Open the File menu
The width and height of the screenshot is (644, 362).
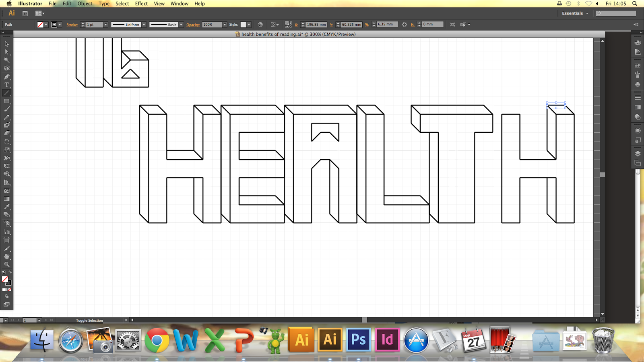pyautogui.click(x=52, y=4)
